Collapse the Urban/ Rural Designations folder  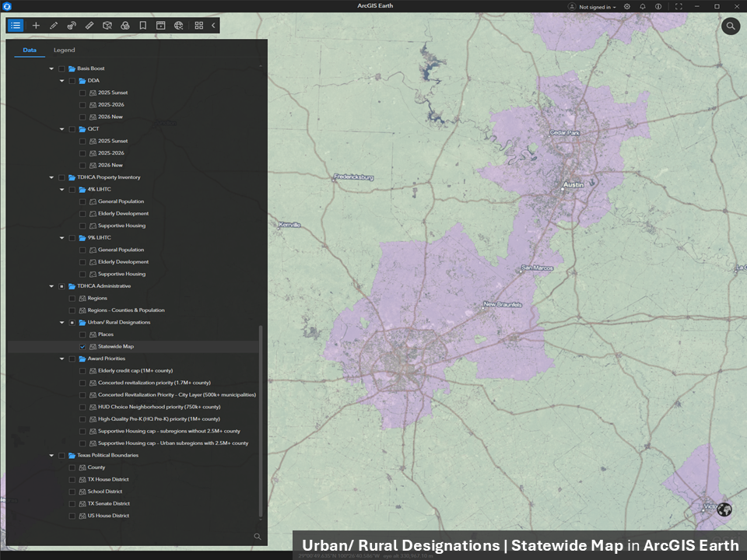[x=62, y=322]
